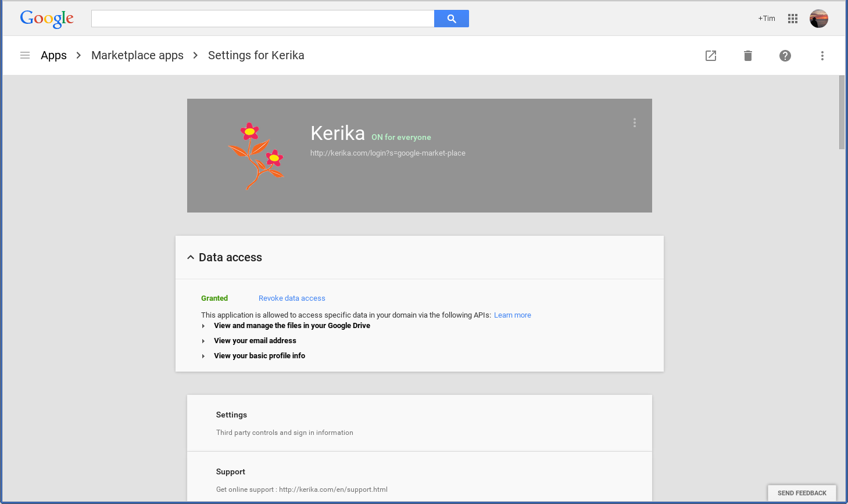Screen dimensions: 848x504
Task: Open Settings third party controls section
Action: pyautogui.click(x=420, y=423)
